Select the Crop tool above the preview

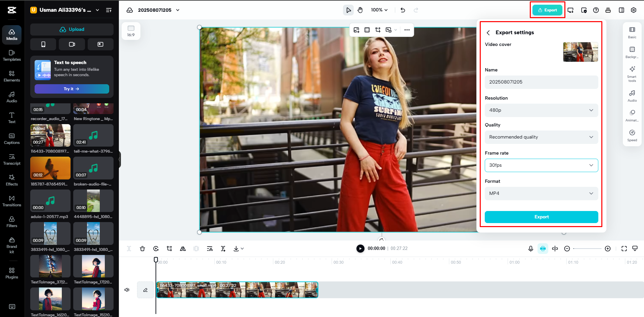[x=378, y=30]
